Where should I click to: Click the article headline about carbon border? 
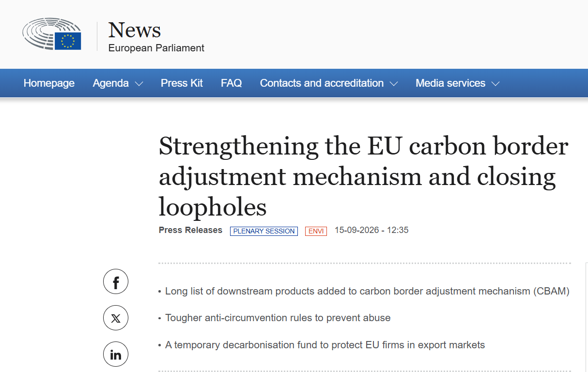tap(363, 176)
